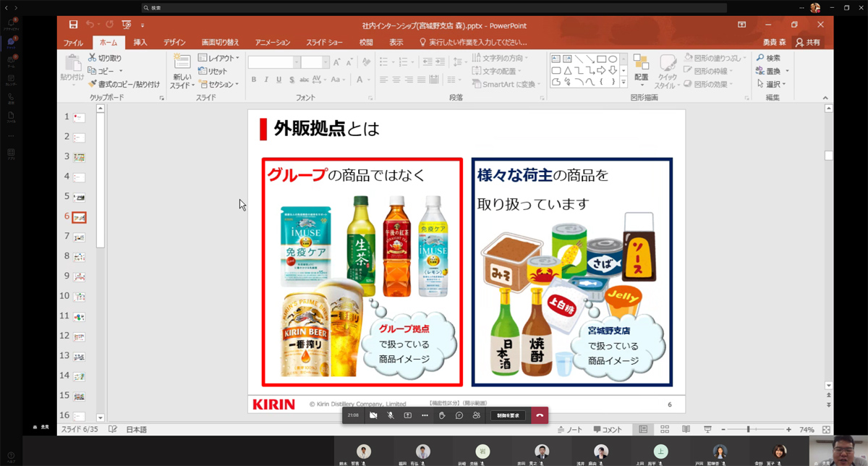Open Comments (コメント) pane in status bar
The height and width of the screenshot is (466, 868).
pyautogui.click(x=608, y=429)
